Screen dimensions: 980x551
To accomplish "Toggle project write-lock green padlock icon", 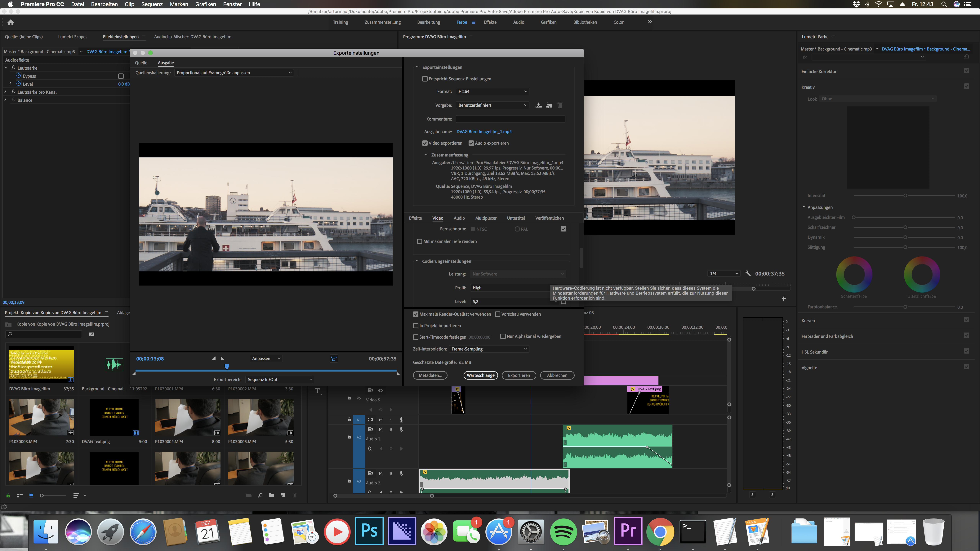I will point(8,496).
